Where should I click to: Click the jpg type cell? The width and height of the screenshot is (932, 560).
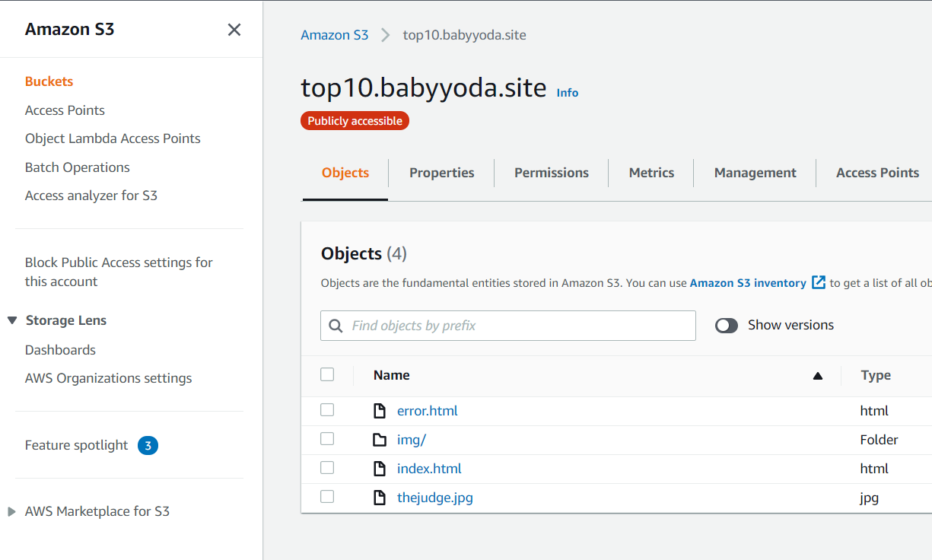point(870,498)
